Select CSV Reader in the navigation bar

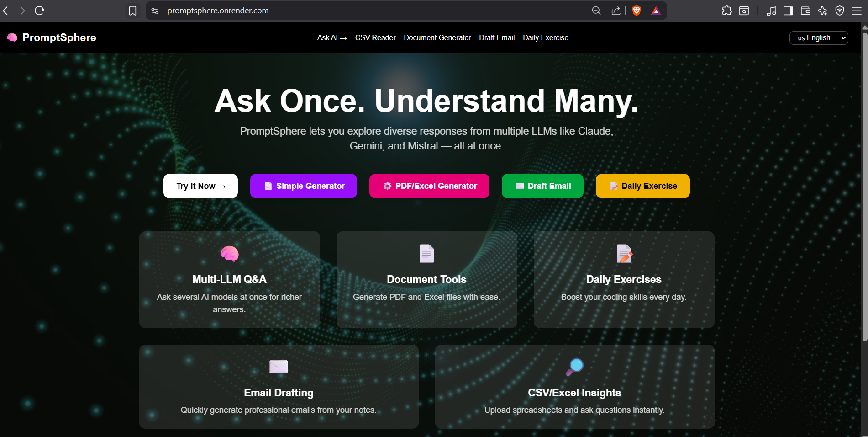[375, 37]
